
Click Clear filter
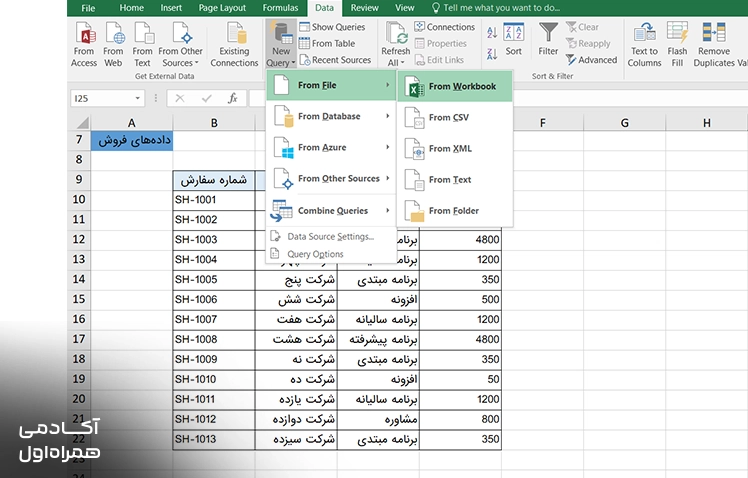(x=582, y=27)
